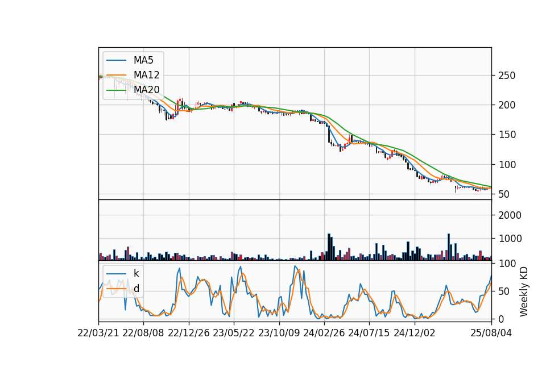
Task: Click the 22/12/26 date tick label
Action: pyautogui.click(x=189, y=333)
